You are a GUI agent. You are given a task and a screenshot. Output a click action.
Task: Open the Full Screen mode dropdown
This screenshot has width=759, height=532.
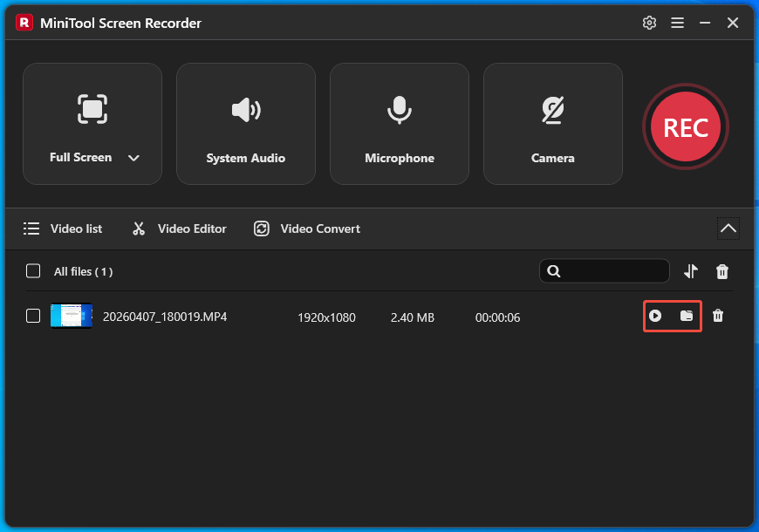[133, 158]
